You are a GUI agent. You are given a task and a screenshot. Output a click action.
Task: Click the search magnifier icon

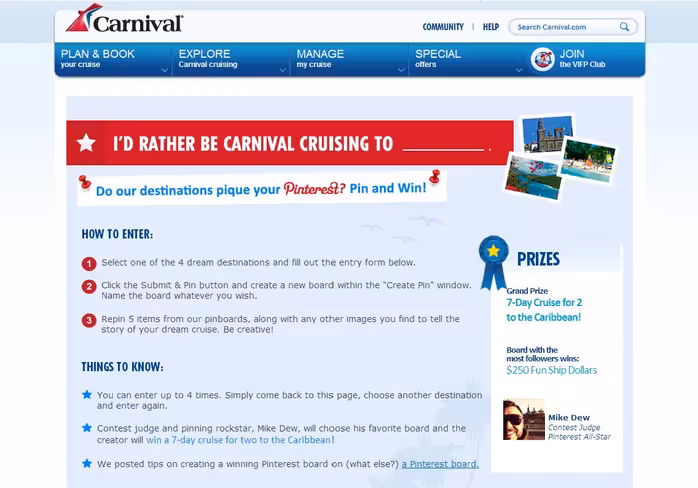625,27
